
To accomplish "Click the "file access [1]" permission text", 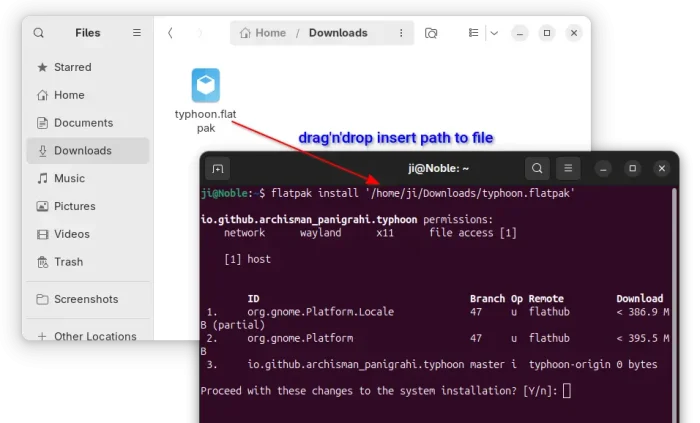I will click(x=473, y=233).
